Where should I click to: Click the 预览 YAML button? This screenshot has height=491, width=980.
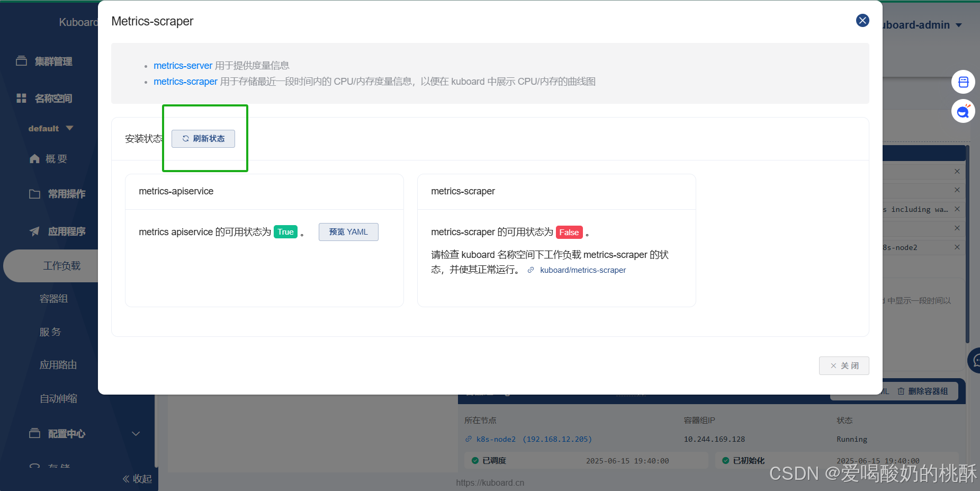pos(348,232)
